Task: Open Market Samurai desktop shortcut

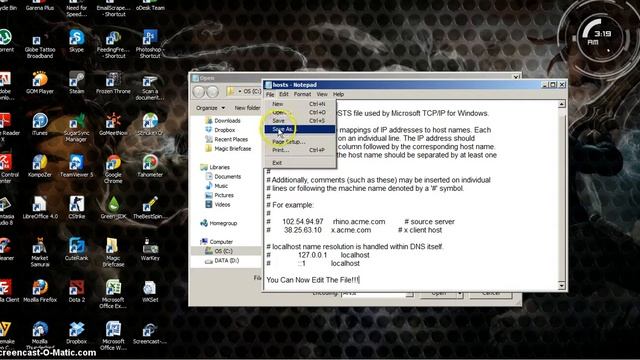Action: click(x=40, y=252)
